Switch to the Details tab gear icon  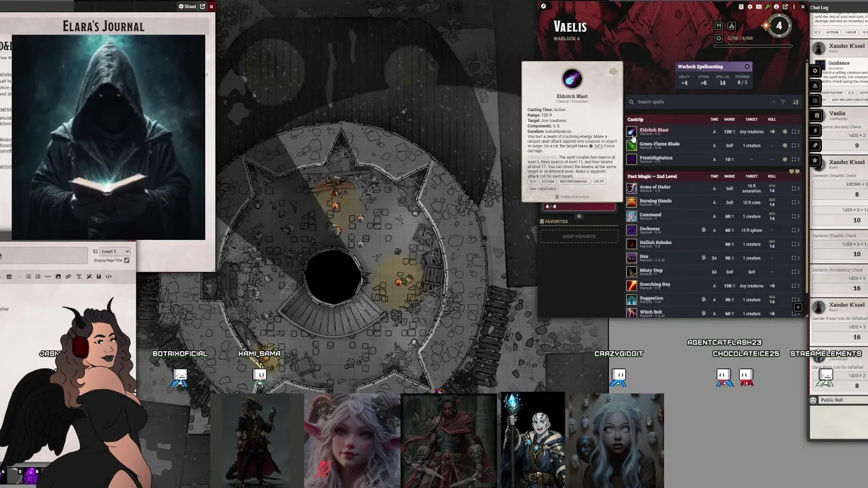click(815, 70)
